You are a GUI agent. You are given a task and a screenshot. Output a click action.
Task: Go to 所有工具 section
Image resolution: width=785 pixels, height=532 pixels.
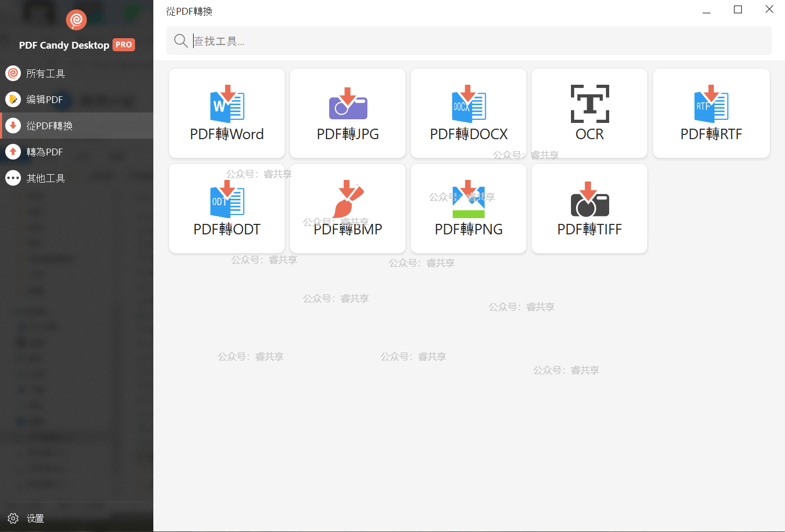76,73
